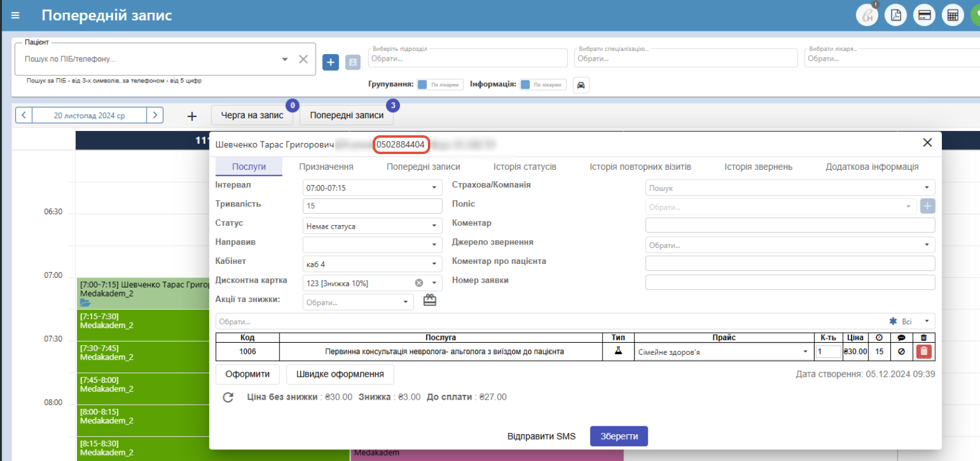Open the electronic signature icon in header
The image size is (980, 461).
click(867, 15)
